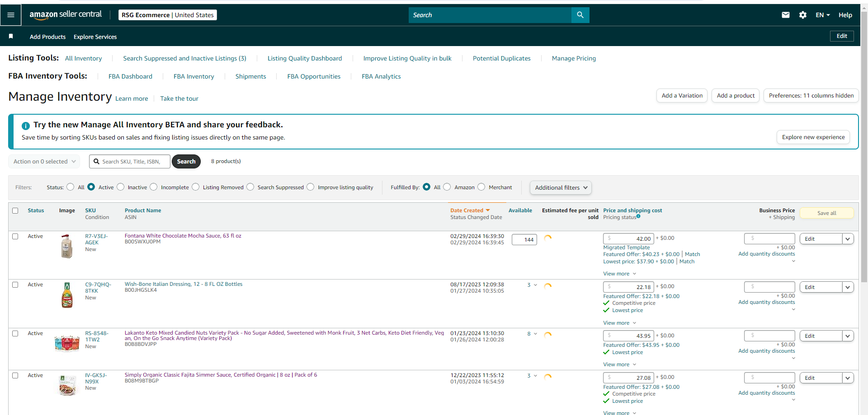Viewport: 868px width, 415px height.
Task: Go to FBA Shipments
Action: [x=250, y=76]
